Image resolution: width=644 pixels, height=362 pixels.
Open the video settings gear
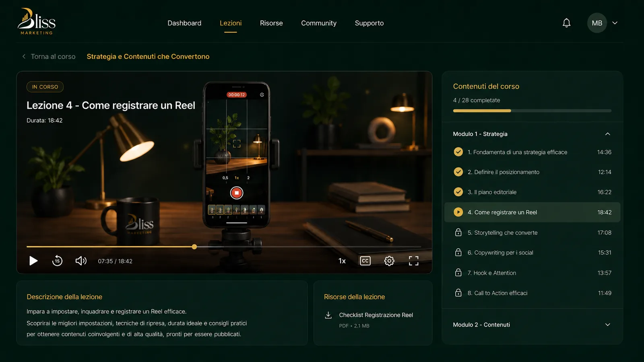coord(389,261)
